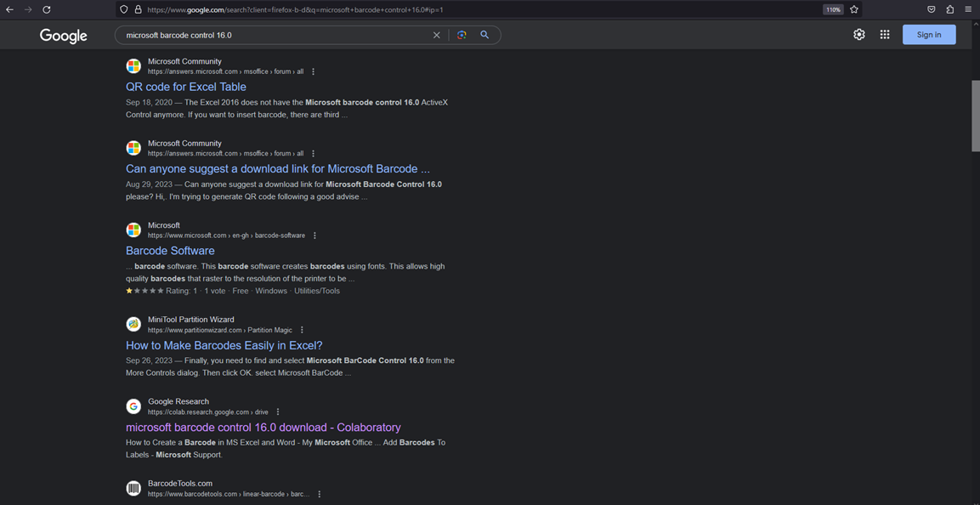The image size is (980, 505).
Task: Click the vertical page scrollbar thumb
Action: [x=976, y=116]
